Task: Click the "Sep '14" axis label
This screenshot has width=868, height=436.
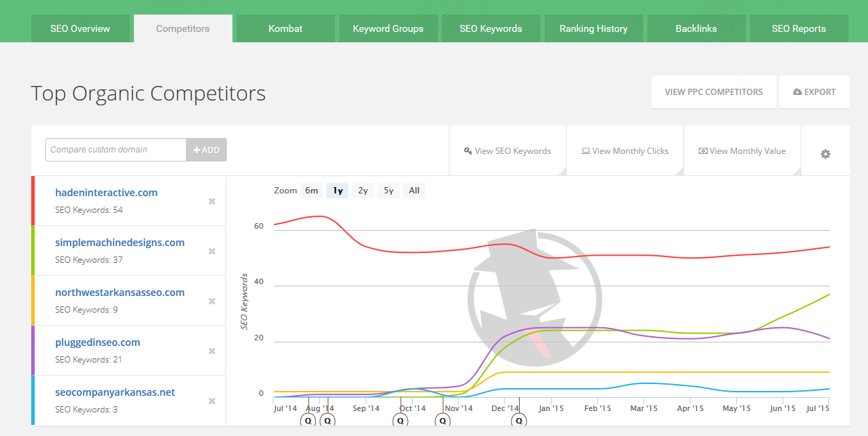Action: pyautogui.click(x=366, y=408)
